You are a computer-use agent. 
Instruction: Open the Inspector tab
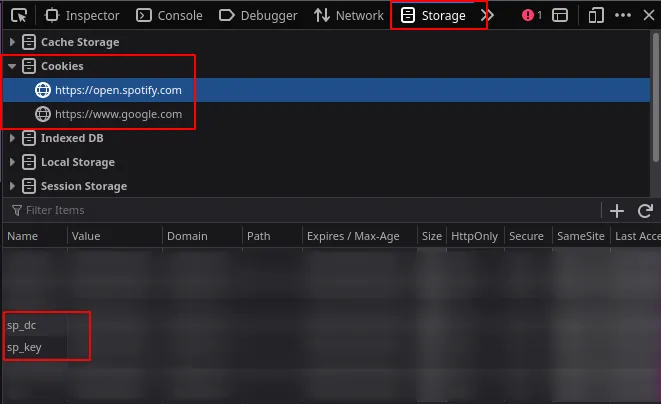[83, 16]
